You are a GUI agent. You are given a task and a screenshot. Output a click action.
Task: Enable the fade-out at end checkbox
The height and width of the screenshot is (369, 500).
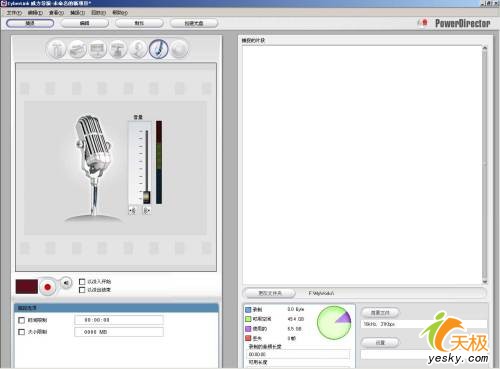(82, 290)
